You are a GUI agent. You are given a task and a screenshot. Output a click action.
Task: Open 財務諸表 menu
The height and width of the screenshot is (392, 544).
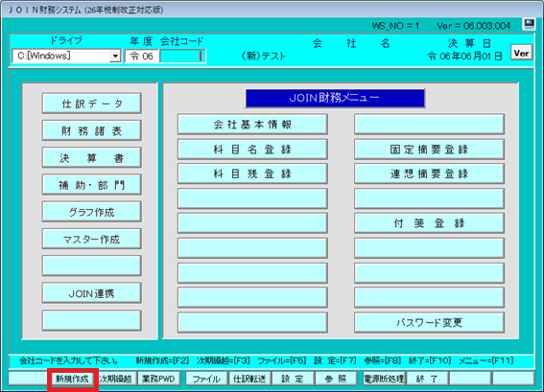(x=91, y=130)
